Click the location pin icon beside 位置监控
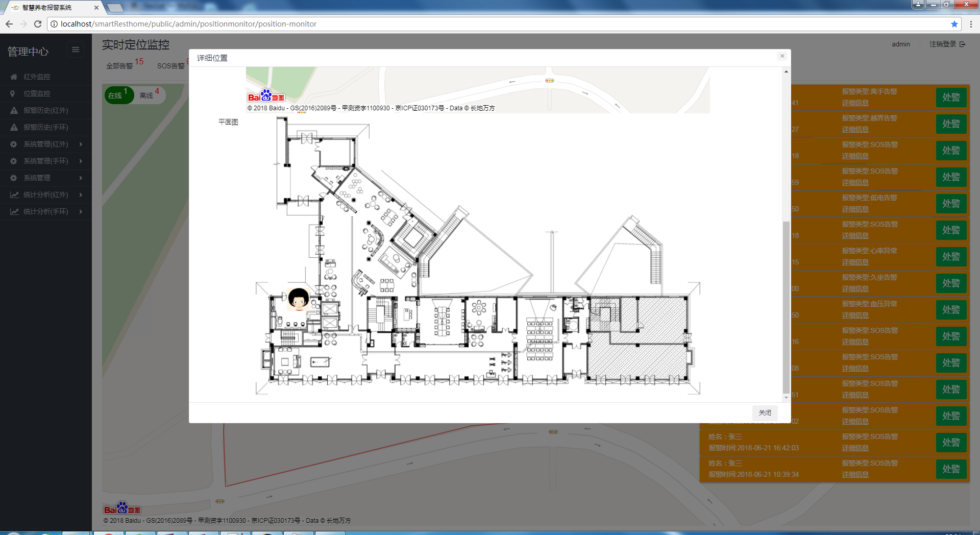The image size is (980, 535). click(x=13, y=93)
